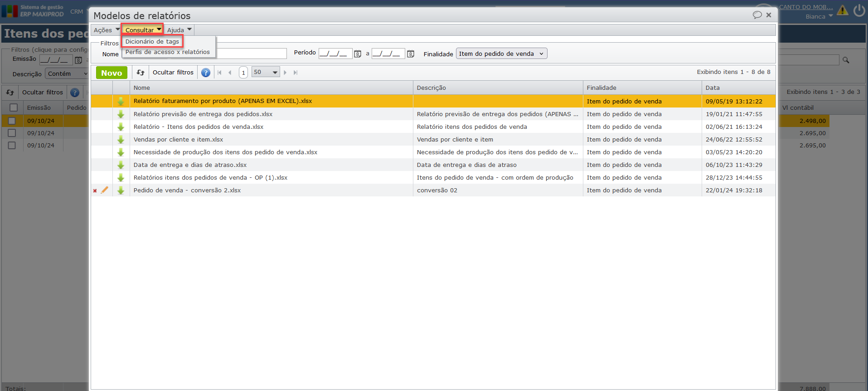Open the CANTO DO MOB... company link
868x391 pixels.
coord(806,7)
